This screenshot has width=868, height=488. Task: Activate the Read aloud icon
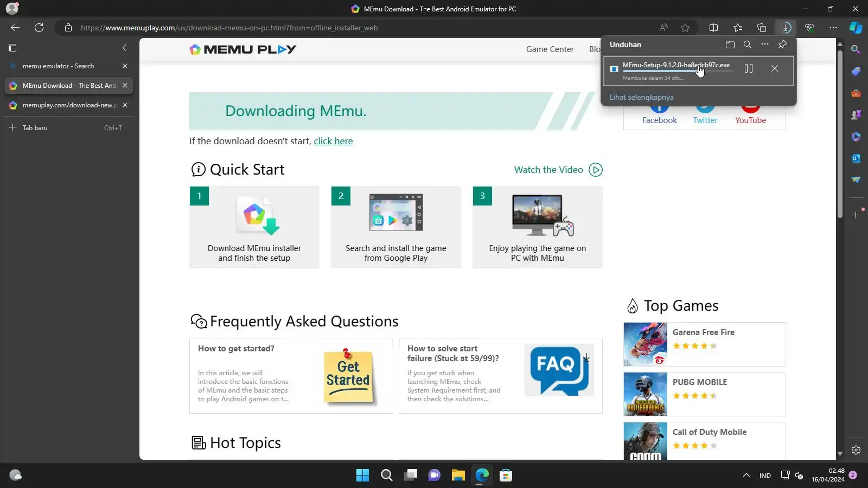pyautogui.click(x=663, y=28)
